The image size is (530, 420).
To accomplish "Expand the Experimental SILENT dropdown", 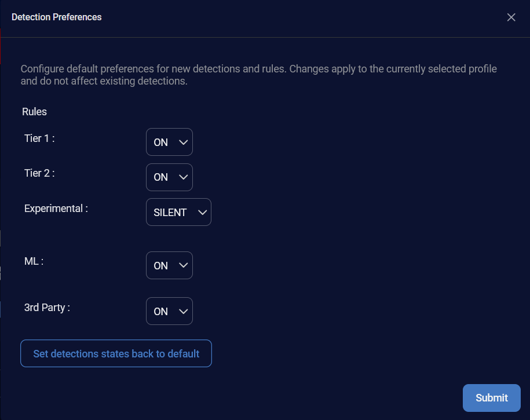I will [178, 212].
